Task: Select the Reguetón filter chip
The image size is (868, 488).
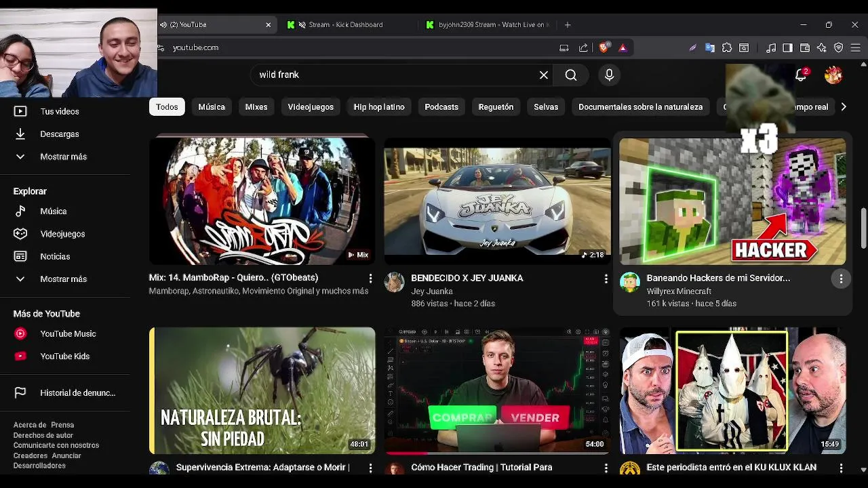Action: [x=496, y=107]
